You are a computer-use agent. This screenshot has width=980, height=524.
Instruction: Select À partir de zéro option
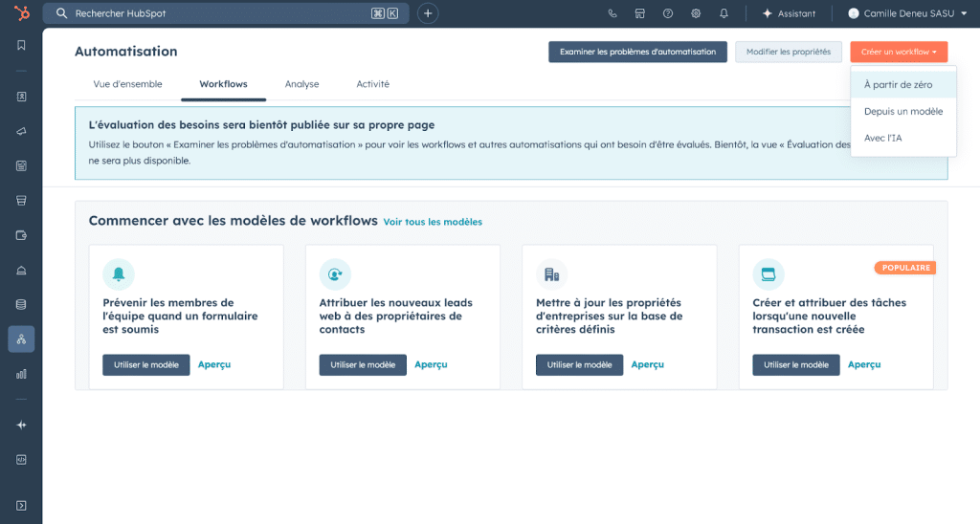[x=898, y=84]
